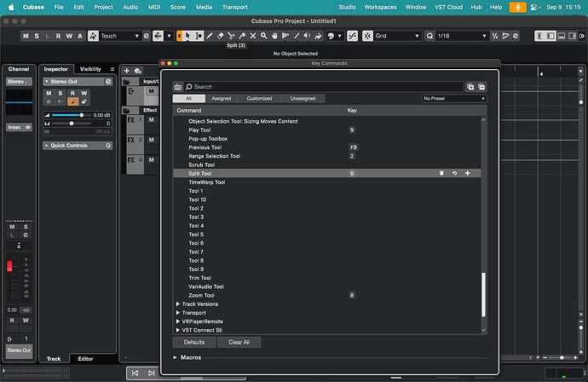Switch to the Editor tab at inspector bottom
This screenshot has height=382, width=588.
click(x=85, y=359)
